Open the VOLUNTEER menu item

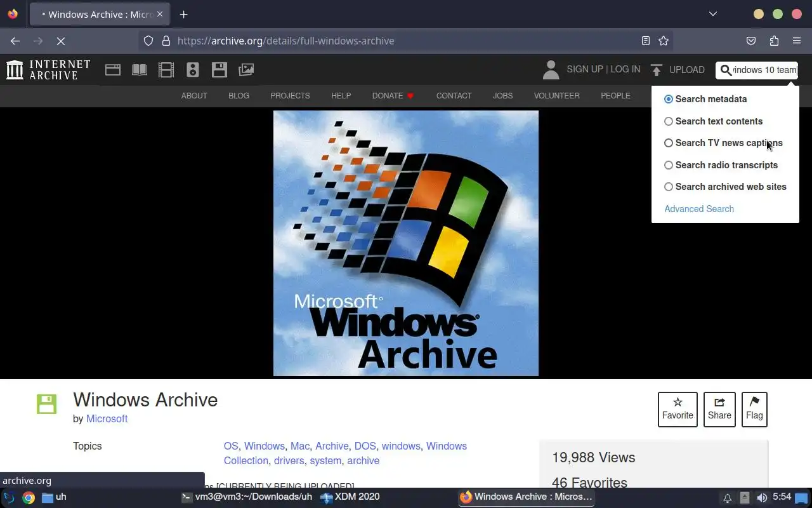point(556,96)
